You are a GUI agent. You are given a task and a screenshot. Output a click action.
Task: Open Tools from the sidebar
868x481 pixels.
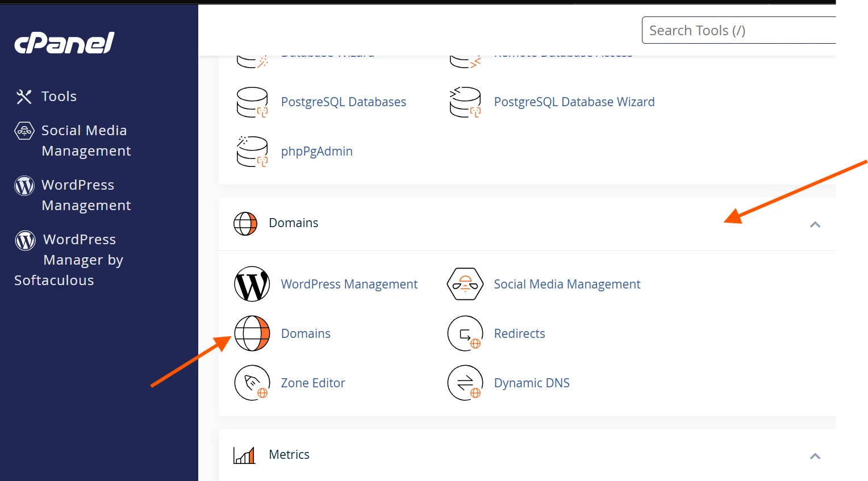[x=59, y=96]
